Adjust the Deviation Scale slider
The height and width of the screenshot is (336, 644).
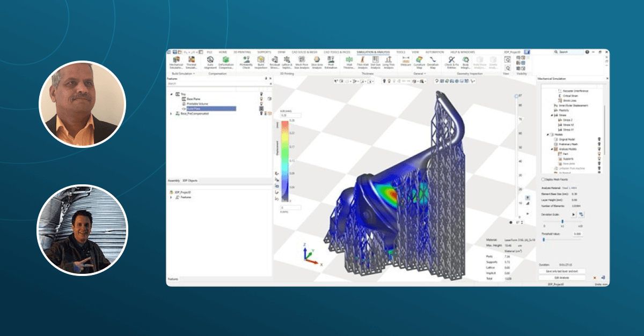click(562, 221)
